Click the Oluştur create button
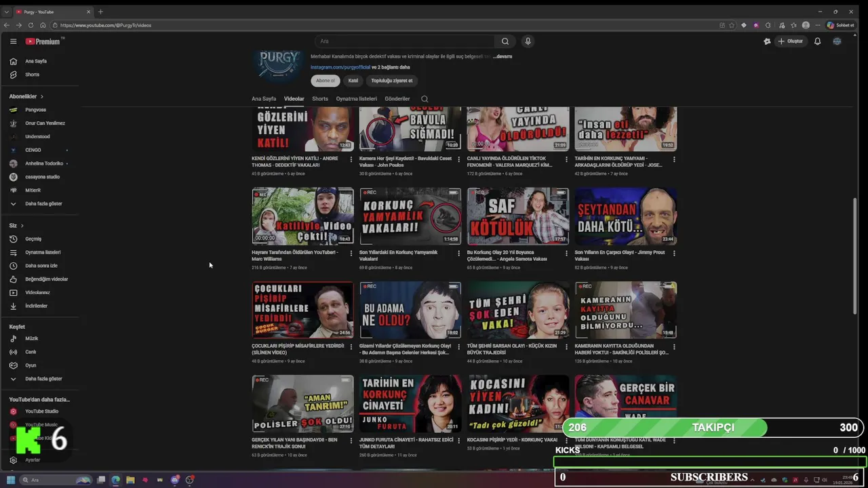 791,41
